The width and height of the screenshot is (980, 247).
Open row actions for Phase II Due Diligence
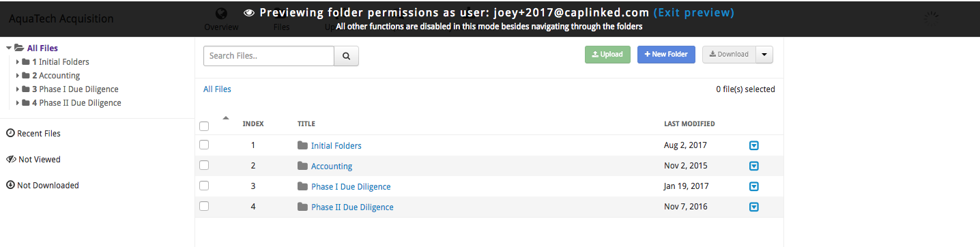(x=754, y=207)
